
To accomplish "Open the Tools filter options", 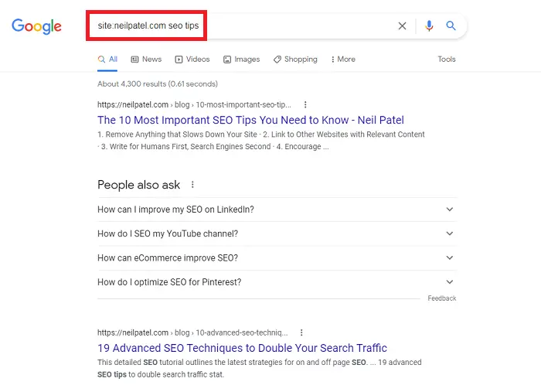I will tap(447, 60).
